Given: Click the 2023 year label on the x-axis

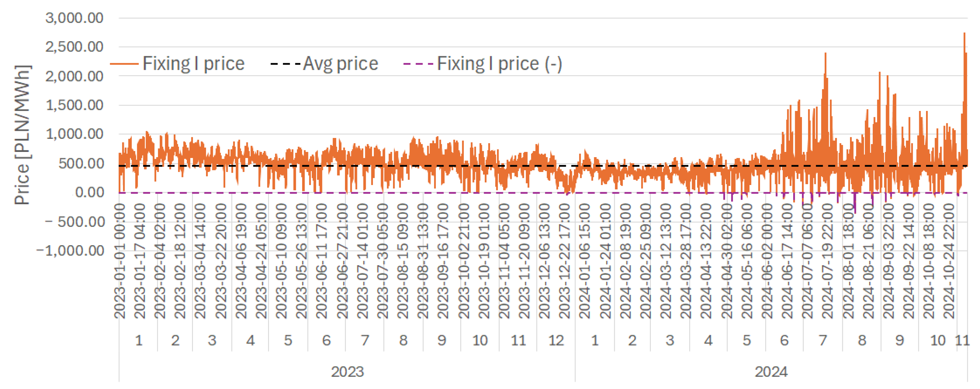Looking at the screenshot, I should coord(347,372).
